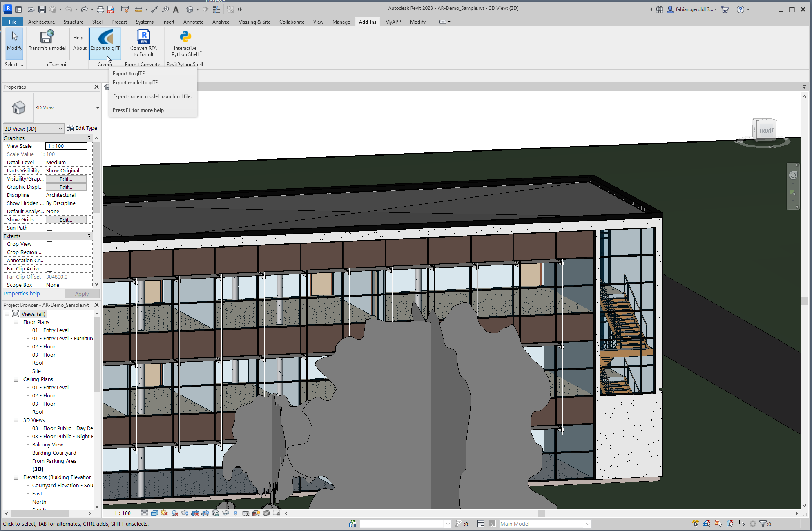The width and height of the screenshot is (812, 531).
Task: Enable the Sun Path checkbox
Action: point(49,228)
